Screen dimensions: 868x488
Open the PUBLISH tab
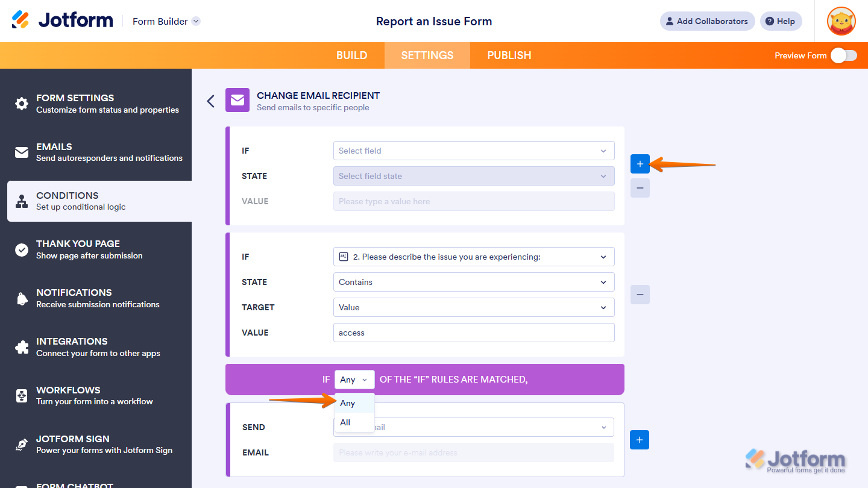click(x=509, y=55)
